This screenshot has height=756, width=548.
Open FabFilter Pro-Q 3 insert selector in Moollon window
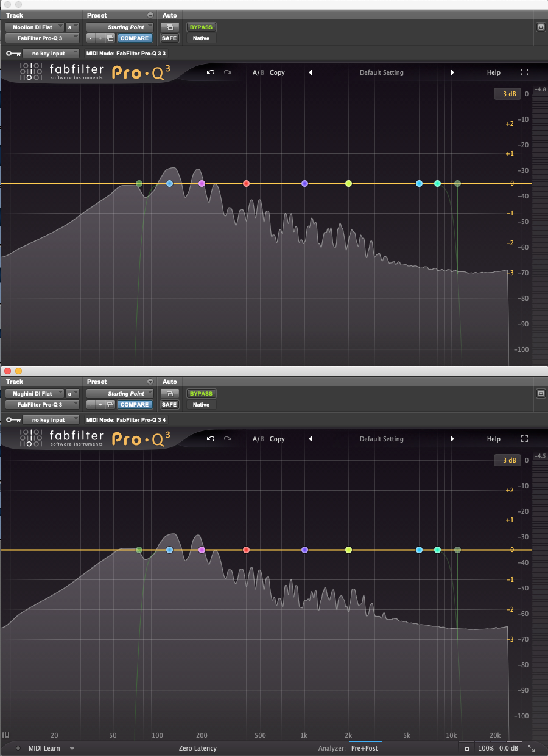42,38
